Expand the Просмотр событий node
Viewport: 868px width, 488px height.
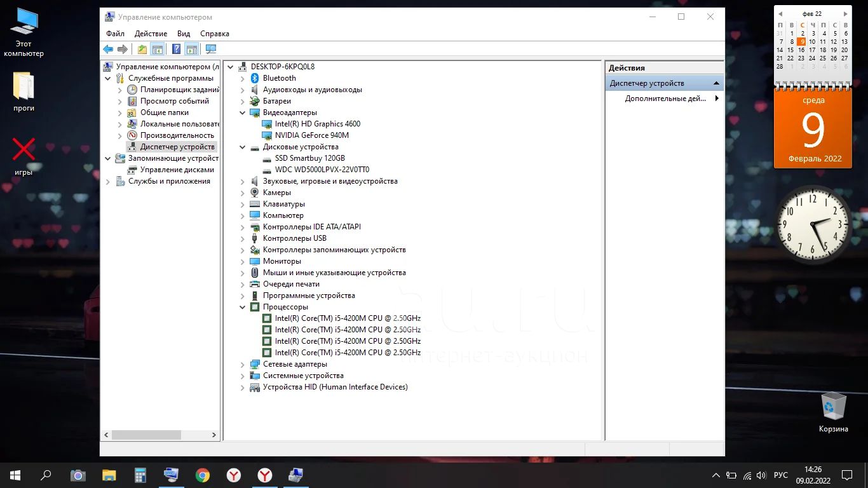(x=120, y=101)
